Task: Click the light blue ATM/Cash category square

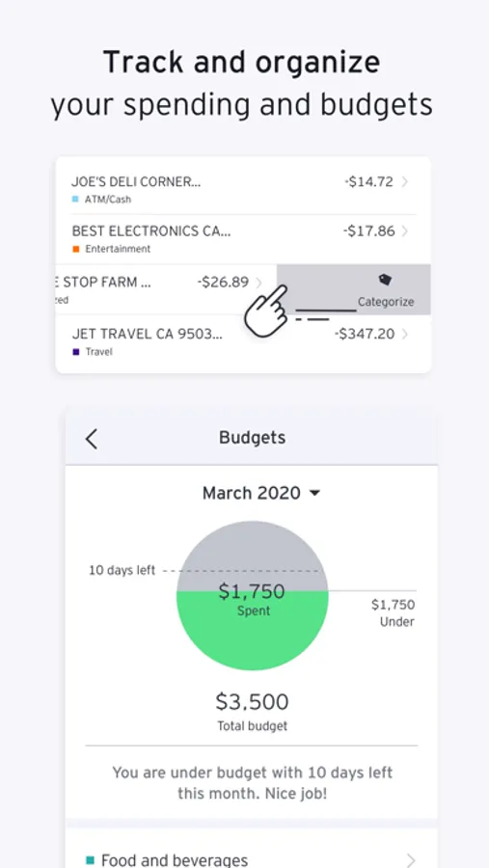Action: 75,200
